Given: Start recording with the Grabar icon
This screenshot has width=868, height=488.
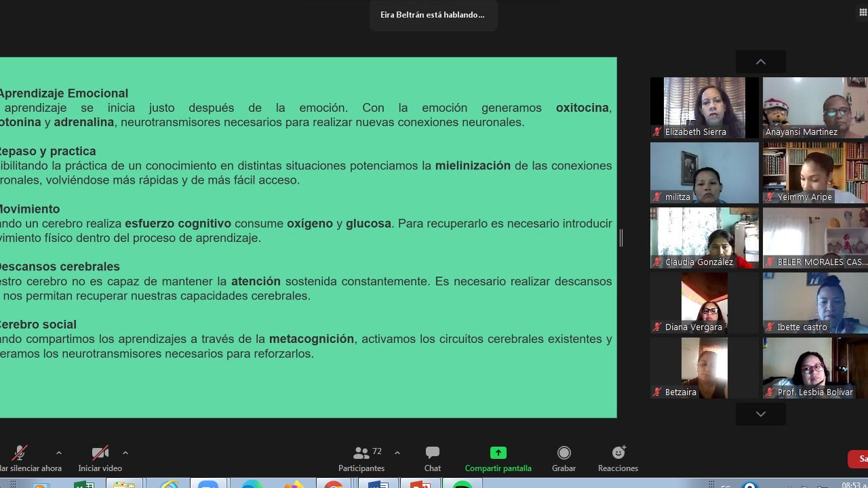Looking at the screenshot, I should point(564,453).
